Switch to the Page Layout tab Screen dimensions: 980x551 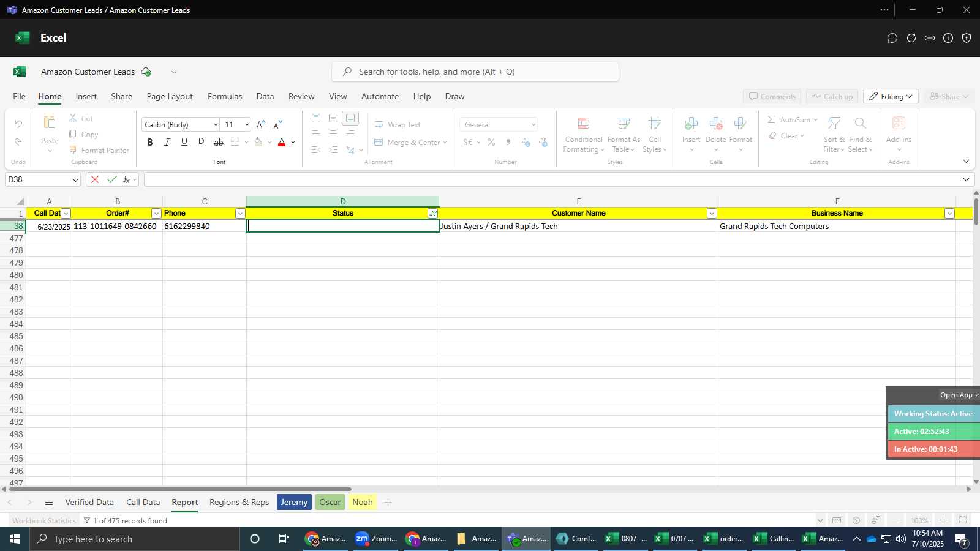tap(170, 96)
